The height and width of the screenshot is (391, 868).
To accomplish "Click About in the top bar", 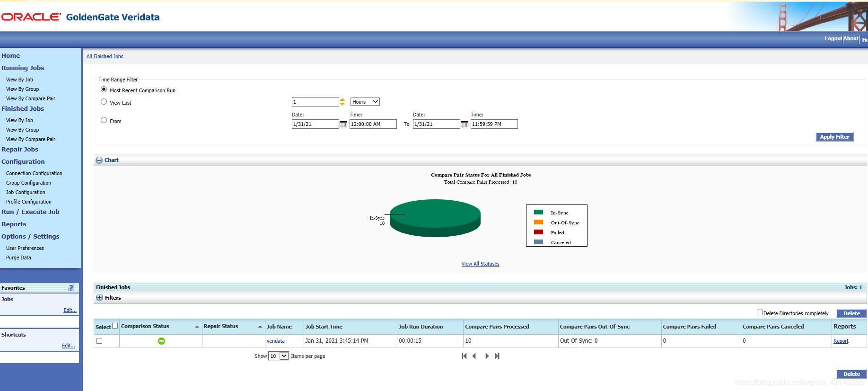I will [x=850, y=38].
